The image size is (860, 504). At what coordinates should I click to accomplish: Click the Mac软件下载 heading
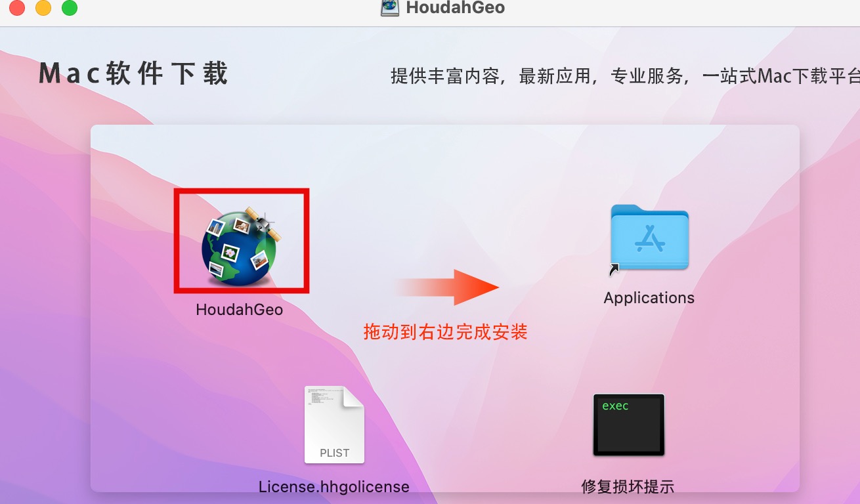click(x=133, y=73)
